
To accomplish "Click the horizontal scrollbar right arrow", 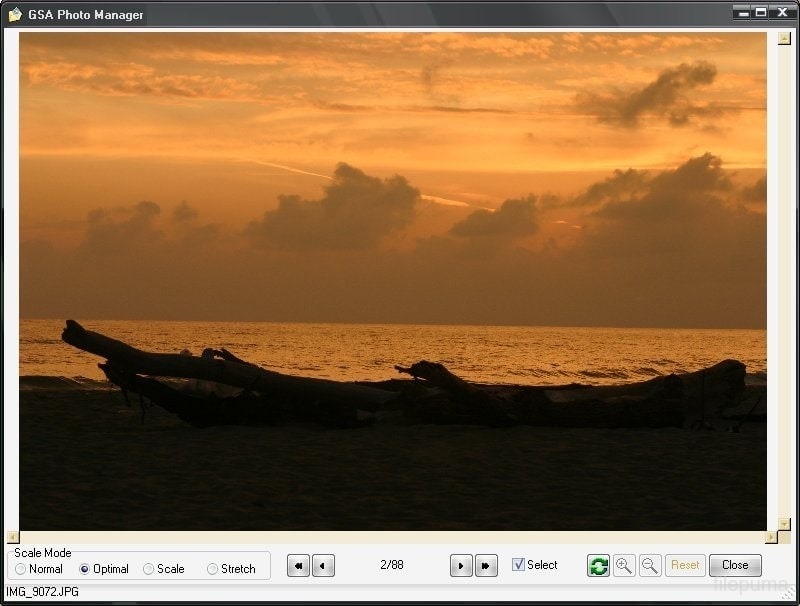I will 771,537.
